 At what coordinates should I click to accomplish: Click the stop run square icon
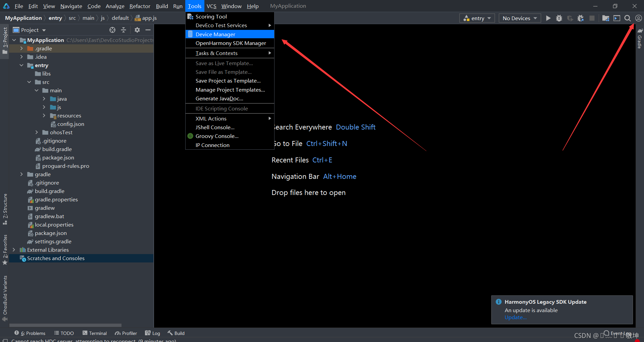click(592, 18)
